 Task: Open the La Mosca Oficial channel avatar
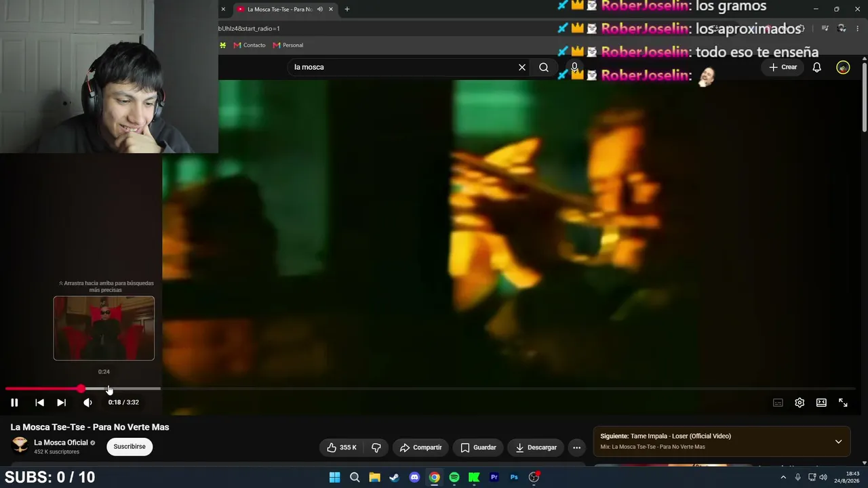pyautogui.click(x=20, y=445)
